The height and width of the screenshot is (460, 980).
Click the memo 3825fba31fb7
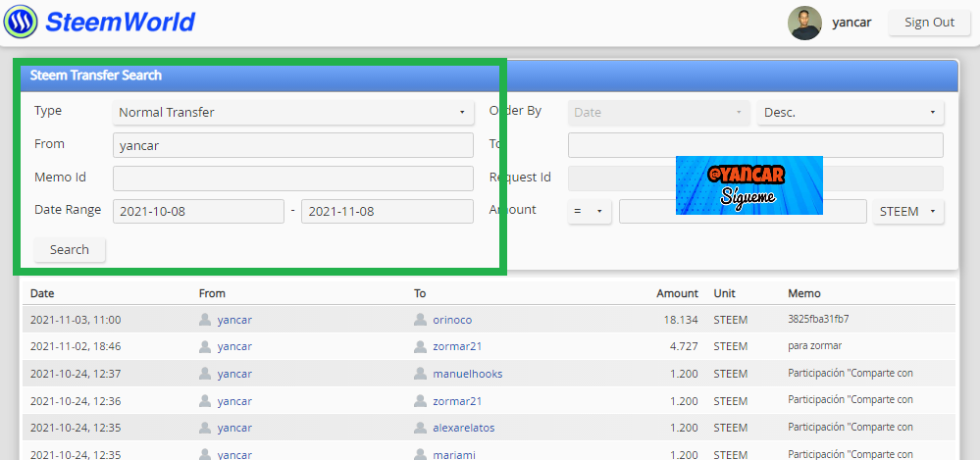[x=818, y=320]
